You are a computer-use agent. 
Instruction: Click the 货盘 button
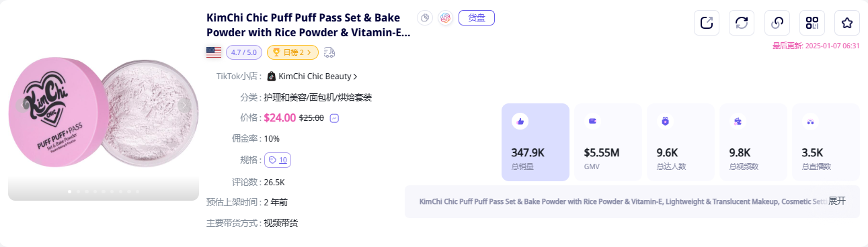coord(477,18)
